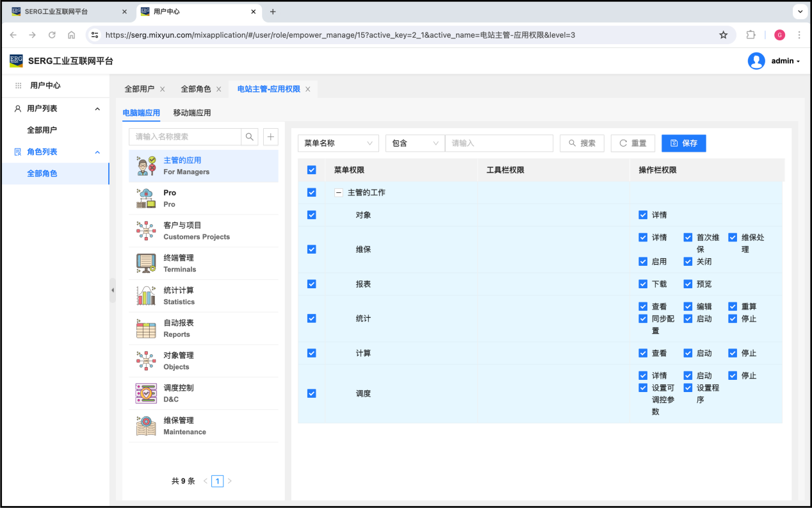Click the 自动报表 Reports icon
The width and height of the screenshot is (812, 508).
(146, 329)
